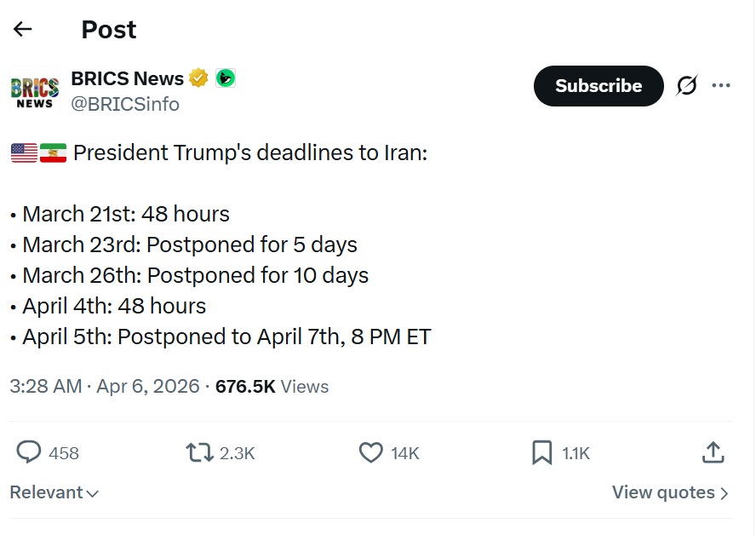
Task: Click the green affiliate badge icon
Action: click(x=226, y=78)
